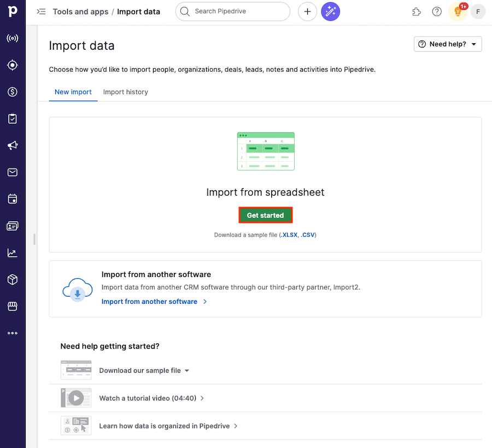Open the Leads inbox from the sidebar
The width and height of the screenshot is (492, 448).
pyautogui.click(x=13, y=38)
